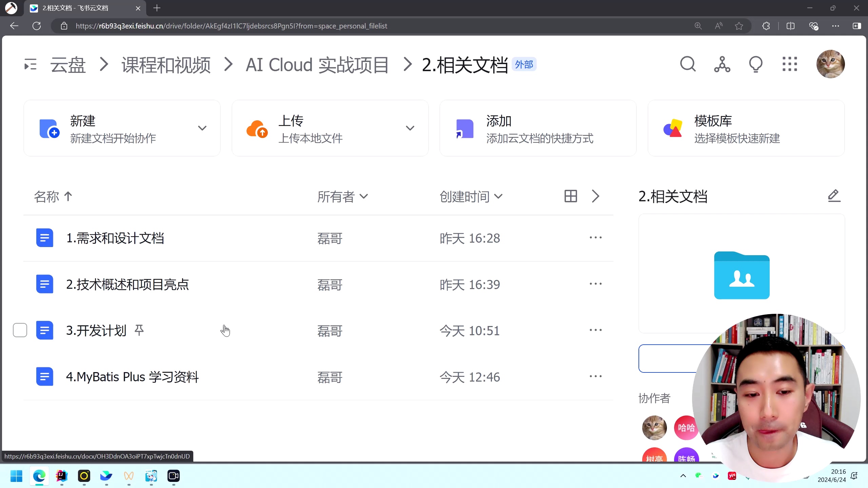868x488 pixels.
Task: Toggle sort order on 名称 column
Action: click(x=53, y=197)
